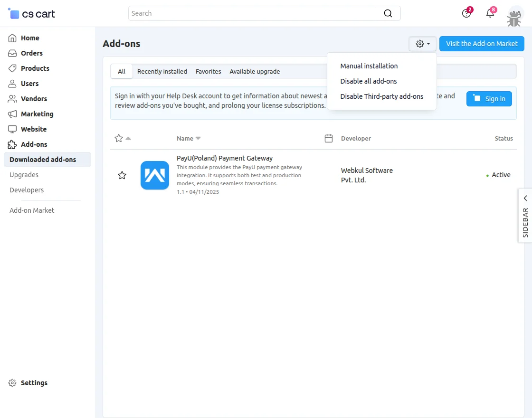Select Manual installation from the menu
The width and height of the screenshot is (532, 418).
[x=369, y=66]
